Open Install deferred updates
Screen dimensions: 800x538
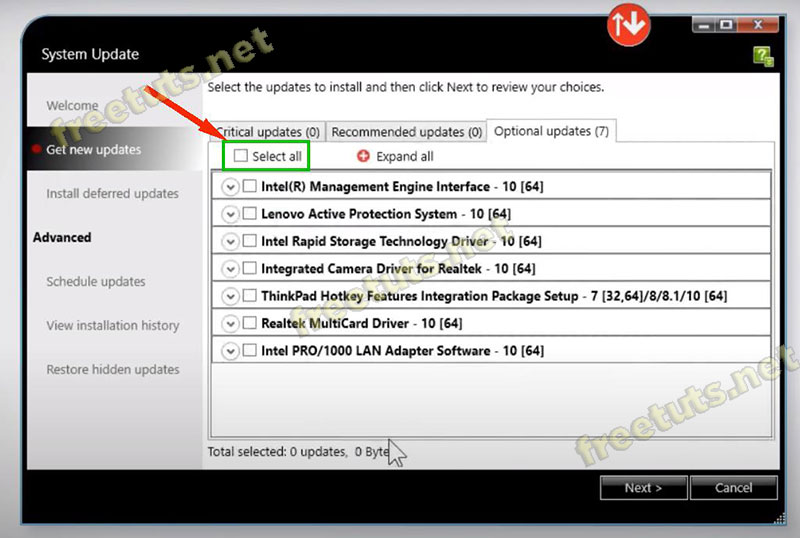112,193
